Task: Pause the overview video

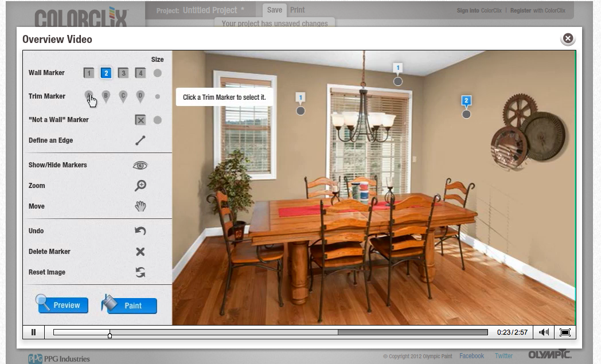Action: 33,332
